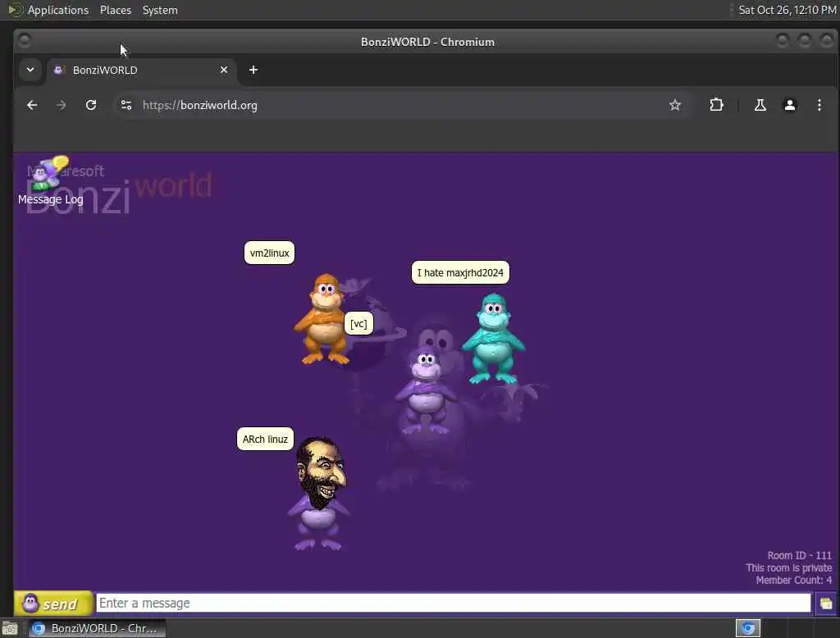
Task: Click the yellow send button
Action: (53, 604)
